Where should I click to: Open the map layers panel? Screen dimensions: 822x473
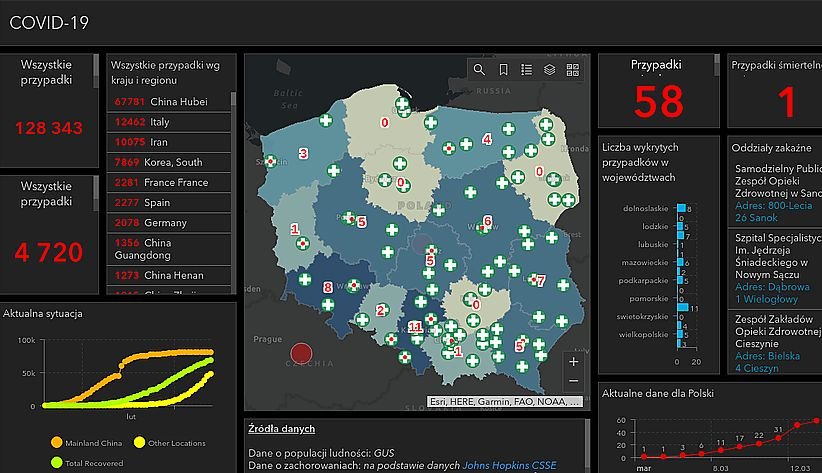(549, 70)
